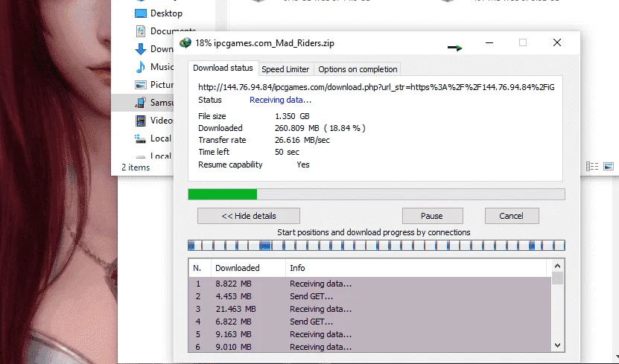
Task: Click the Local Disk drive icon in Explorer
Action: tap(141, 138)
